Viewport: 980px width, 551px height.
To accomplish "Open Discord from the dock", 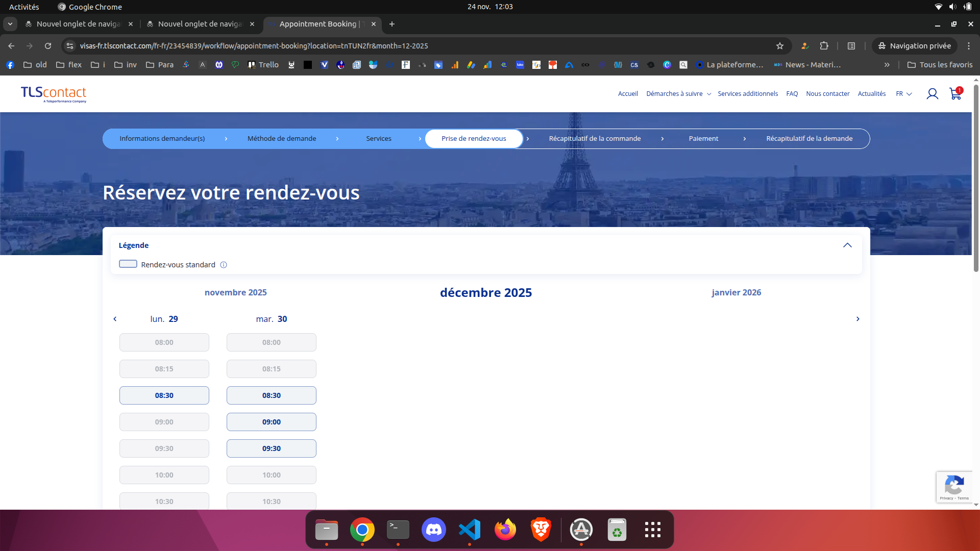I will (x=433, y=530).
